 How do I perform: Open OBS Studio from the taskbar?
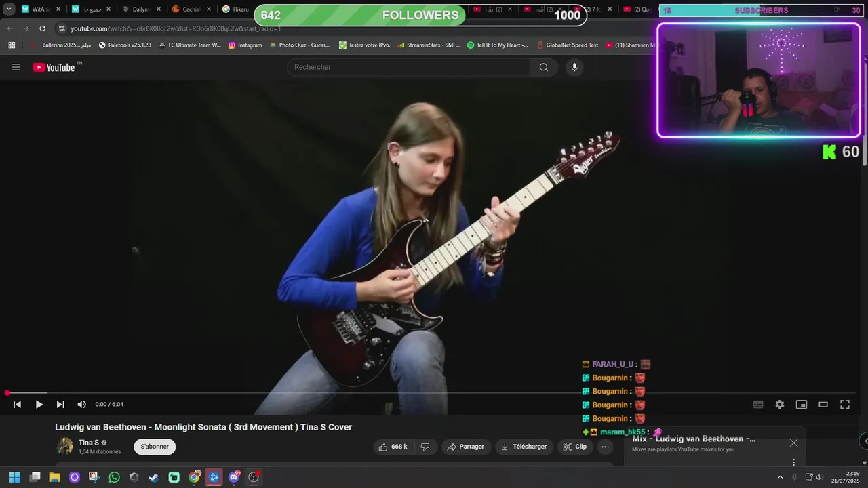pyautogui.click(x=254, y=477)
